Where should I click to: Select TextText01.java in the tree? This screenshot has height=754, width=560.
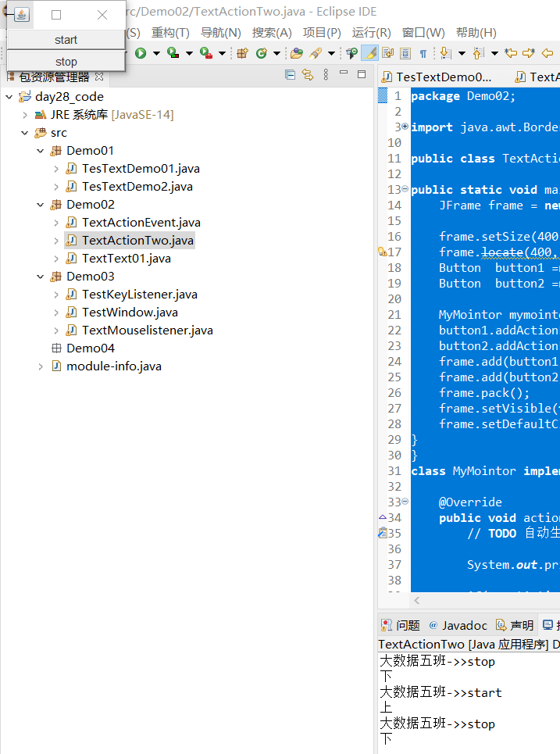[x=126, y=259]
